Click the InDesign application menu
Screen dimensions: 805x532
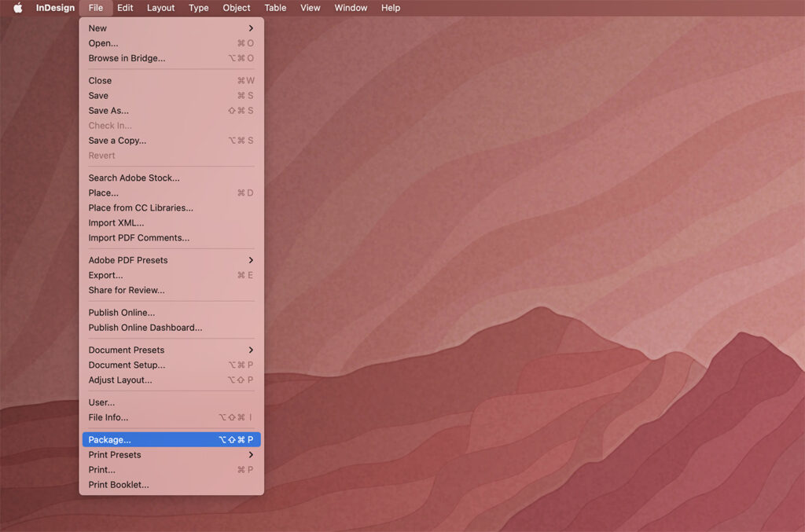click(55, 8)
